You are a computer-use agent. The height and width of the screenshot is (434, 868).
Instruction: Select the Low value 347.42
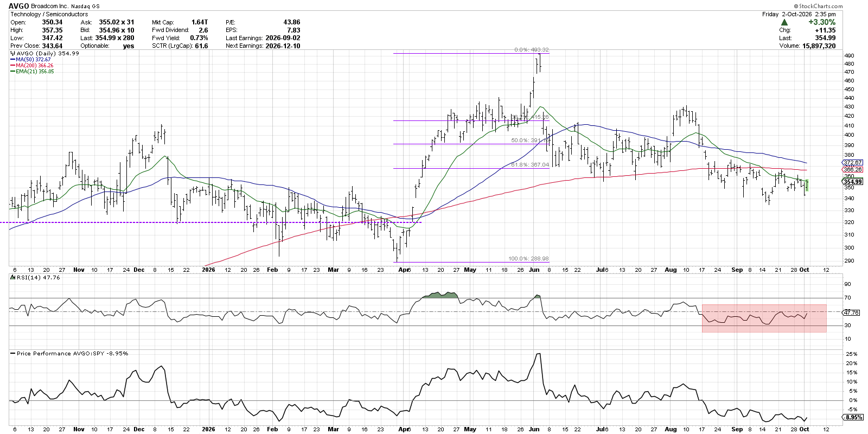(53, 38)
